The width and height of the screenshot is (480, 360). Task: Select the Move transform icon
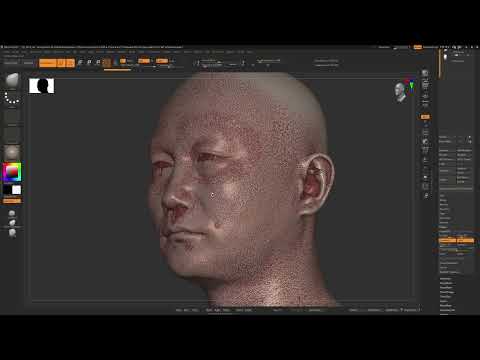click(80, 62)
